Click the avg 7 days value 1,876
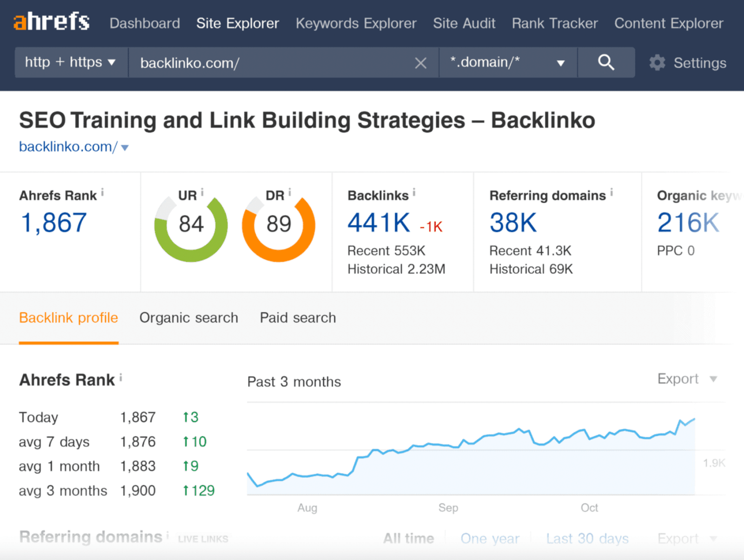Image resolution: width=744 pixels, height=560 pixels. [138, 441]
